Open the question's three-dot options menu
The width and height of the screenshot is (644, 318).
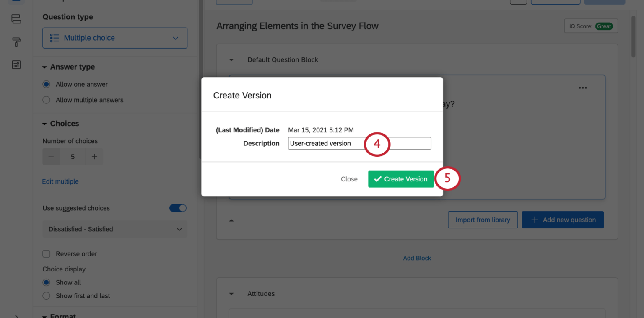(583, 88)
